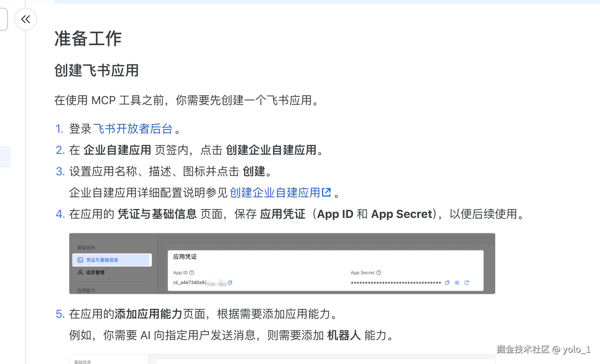The height and width of the screenshot is (364, 600).
Task: Follow the 创建企业自建应用 link
Action: point(275,192)
